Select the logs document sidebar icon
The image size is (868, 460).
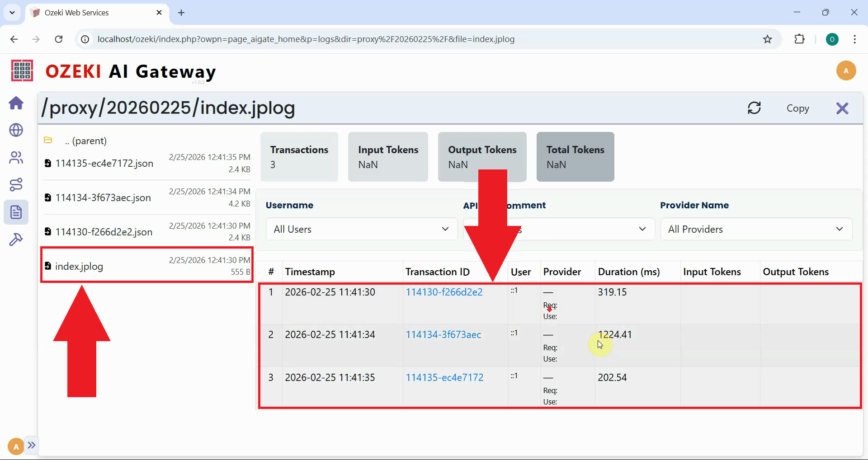click(x=16, y=212)
